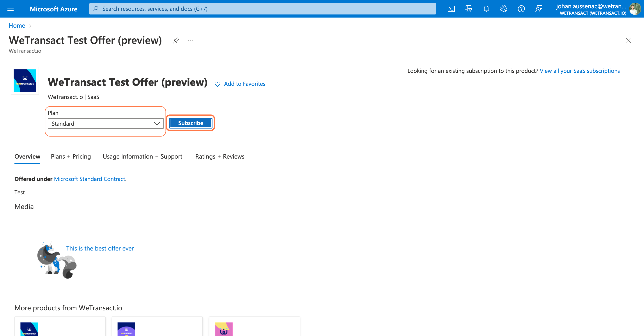Open the Help question mark icon
This screenshot has height=336, width=644.
tap(521, 9)
